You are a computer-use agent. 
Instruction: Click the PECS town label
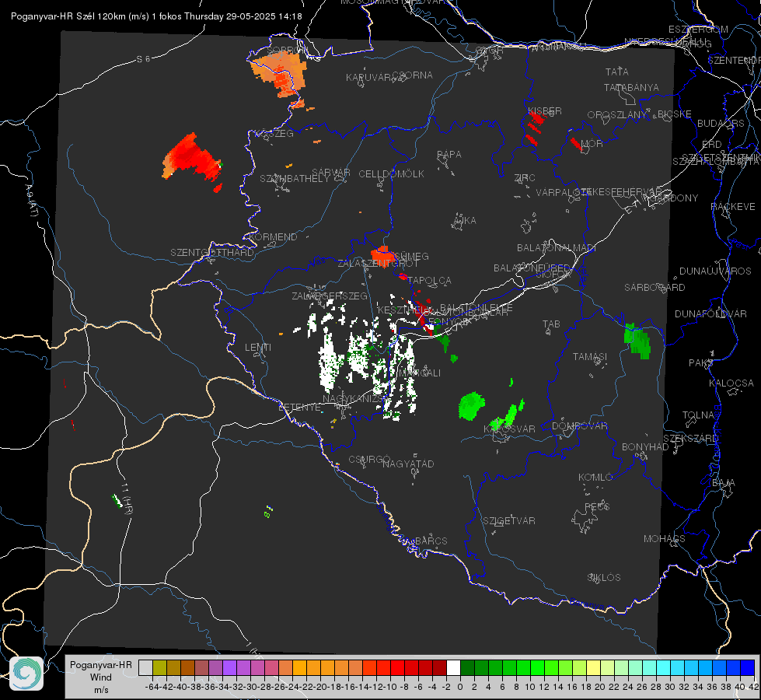tap(596, 506)
